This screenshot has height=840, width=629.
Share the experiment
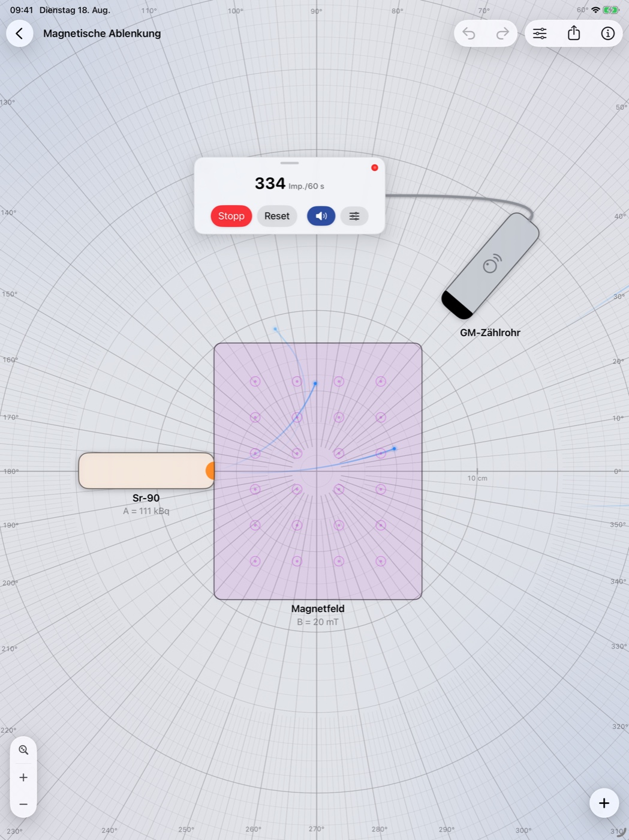point(574,34)
